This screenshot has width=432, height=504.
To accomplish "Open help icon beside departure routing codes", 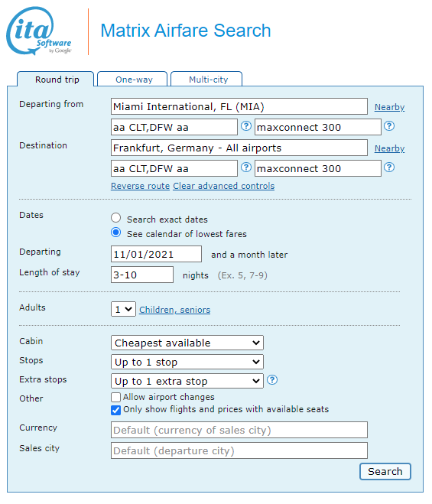I will [x=246, y=126].
